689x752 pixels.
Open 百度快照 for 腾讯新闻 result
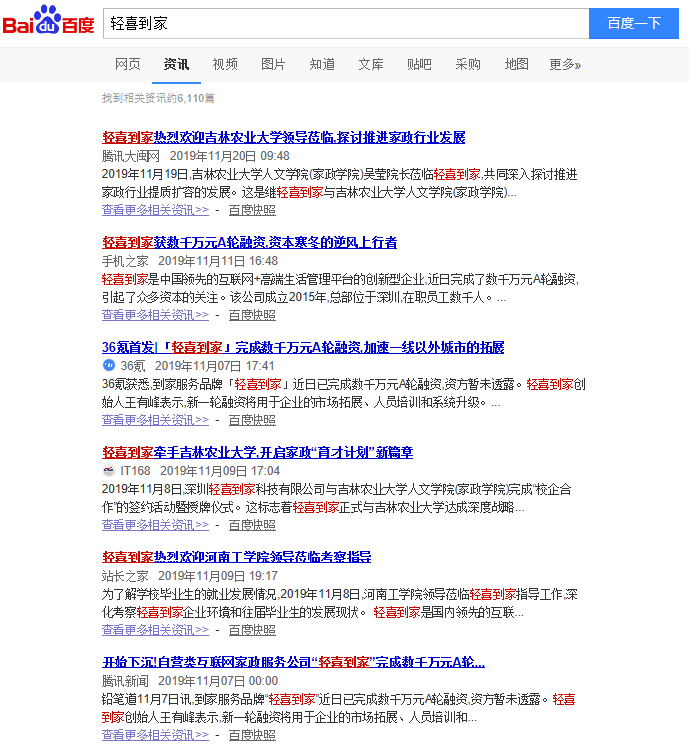tap(252, 735)
